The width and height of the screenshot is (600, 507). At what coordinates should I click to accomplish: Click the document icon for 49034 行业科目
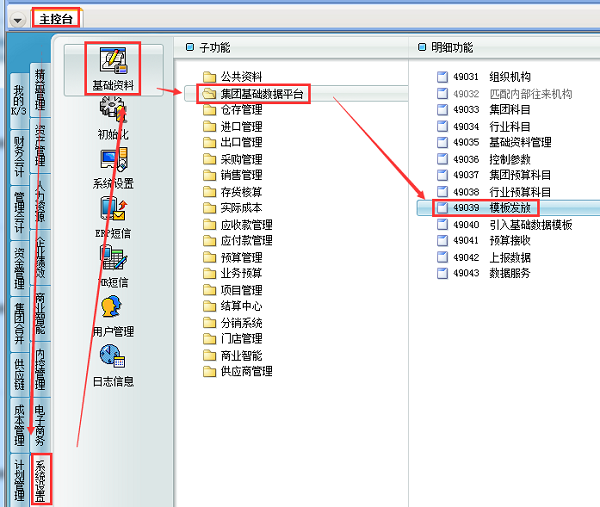click(x=442, y=126)
